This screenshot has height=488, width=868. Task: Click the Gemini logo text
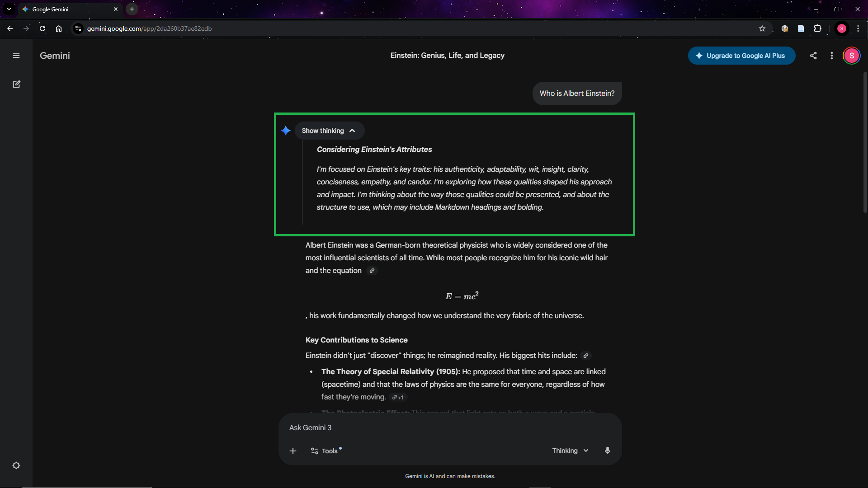tap(55, 56)
